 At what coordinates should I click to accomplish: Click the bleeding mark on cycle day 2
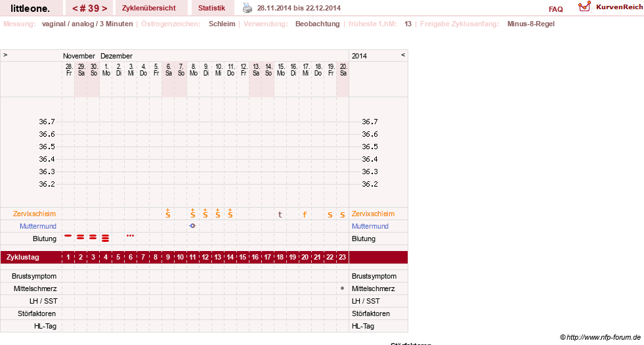point(81,237)
